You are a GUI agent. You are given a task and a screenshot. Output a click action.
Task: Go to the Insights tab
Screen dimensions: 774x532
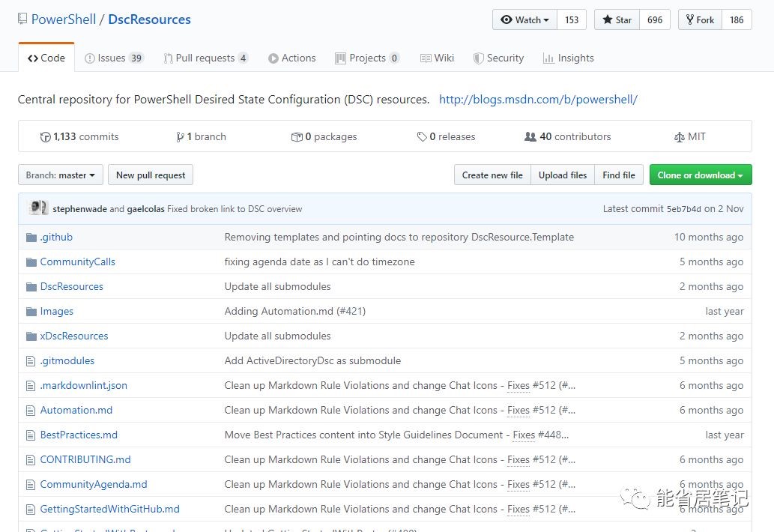[568, 58]
